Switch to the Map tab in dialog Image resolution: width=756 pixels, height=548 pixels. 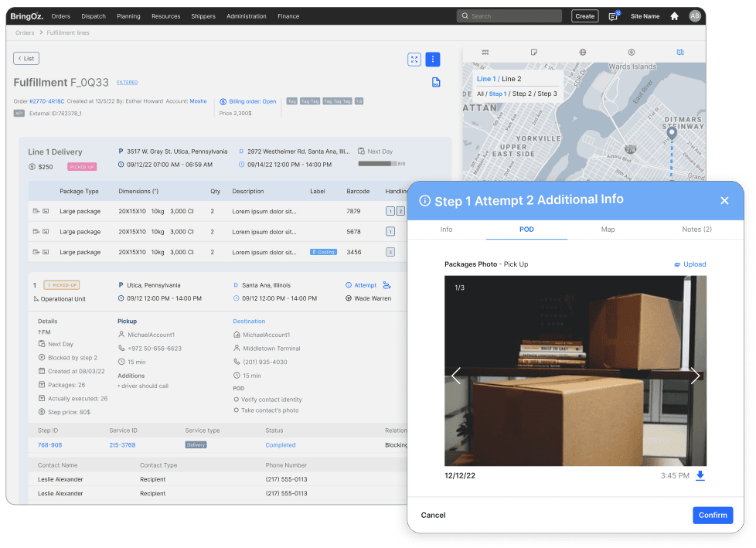[608, 230]
